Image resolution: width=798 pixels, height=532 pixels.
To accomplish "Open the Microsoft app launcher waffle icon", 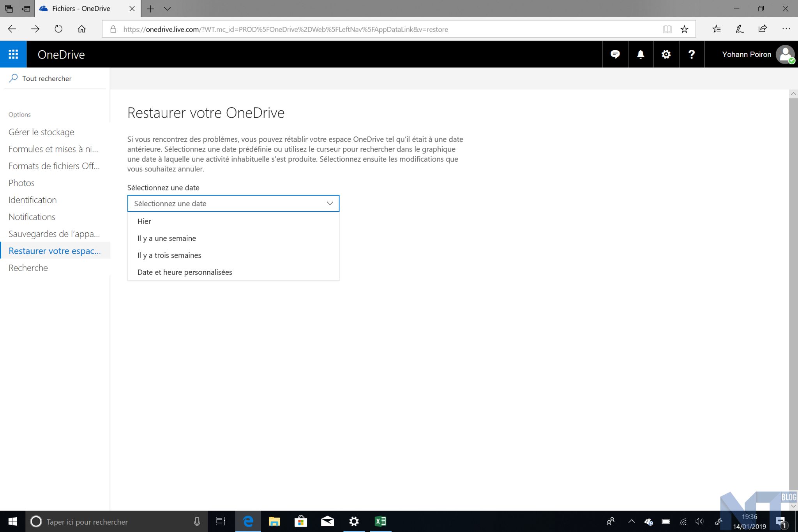I will pyautogui.click(x=13, y=54).
